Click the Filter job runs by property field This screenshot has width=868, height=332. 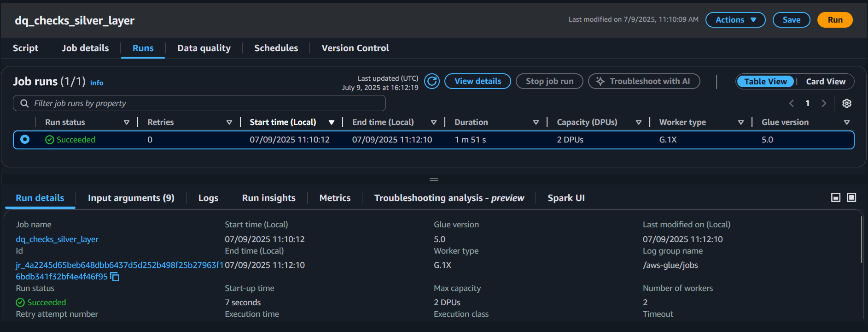pyautogui.click(x=199, y=103)
